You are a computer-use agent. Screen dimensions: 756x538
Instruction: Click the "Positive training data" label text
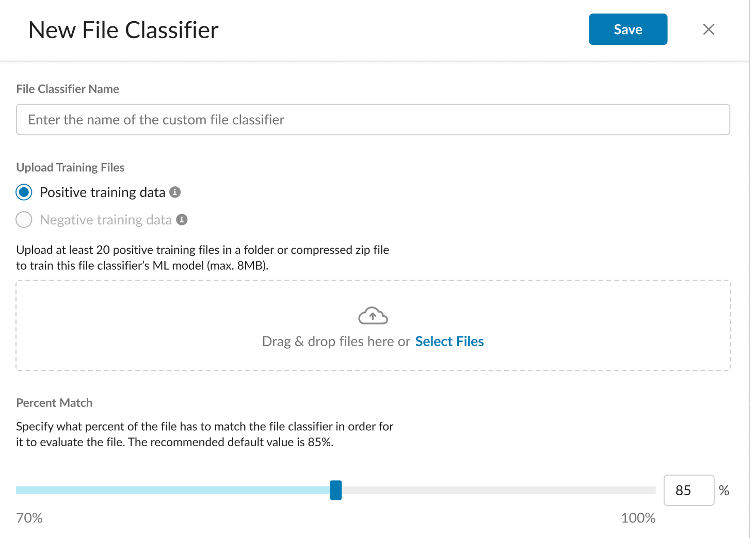(102, 192)
